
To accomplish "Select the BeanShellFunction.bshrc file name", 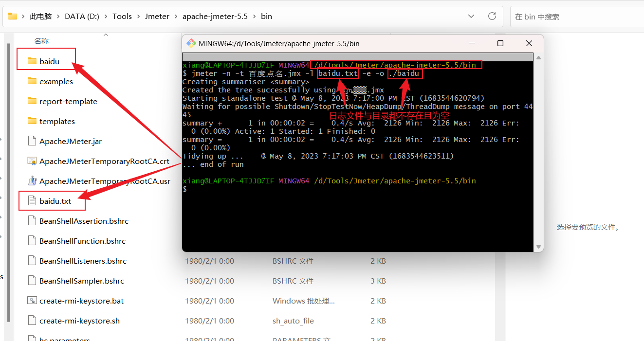I will (82, 241).
